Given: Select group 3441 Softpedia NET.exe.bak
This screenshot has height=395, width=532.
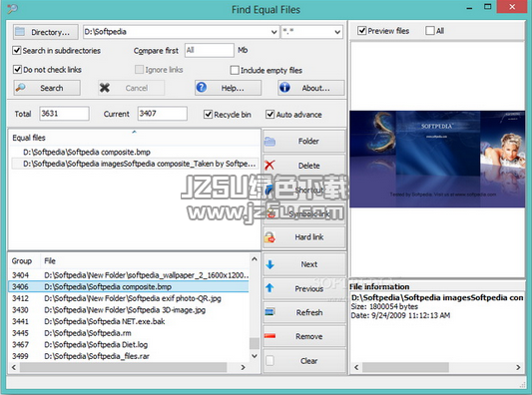Looking at the screenshot, I should (x=129, y=321).
